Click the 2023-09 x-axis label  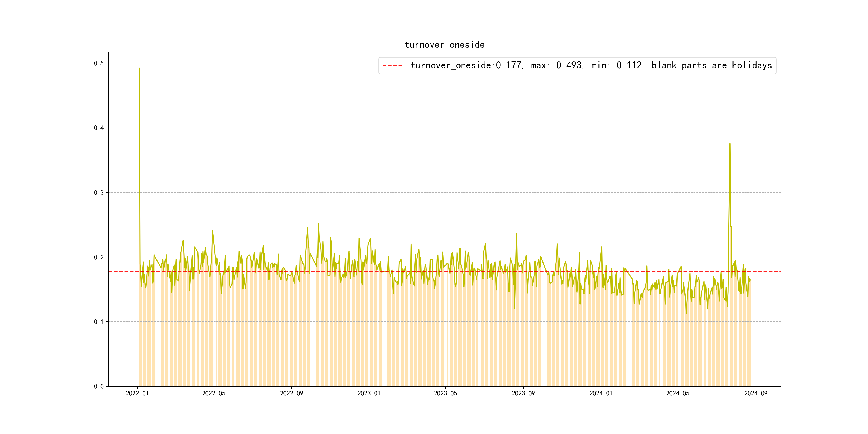tap(523, 394)
